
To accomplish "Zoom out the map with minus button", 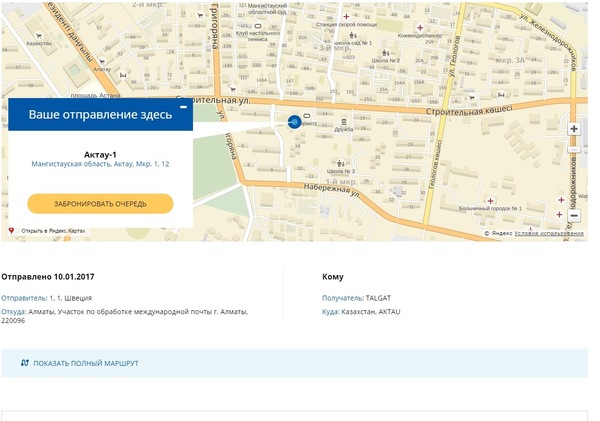I will (x=574, y=215).
